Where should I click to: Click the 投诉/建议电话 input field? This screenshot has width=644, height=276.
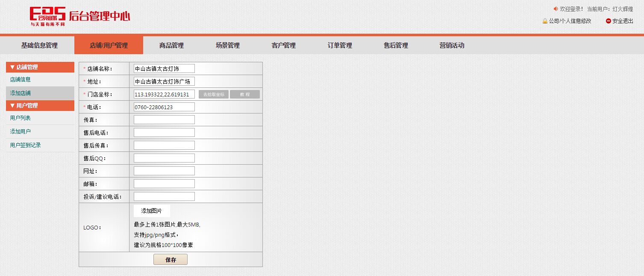click(164, 197)
